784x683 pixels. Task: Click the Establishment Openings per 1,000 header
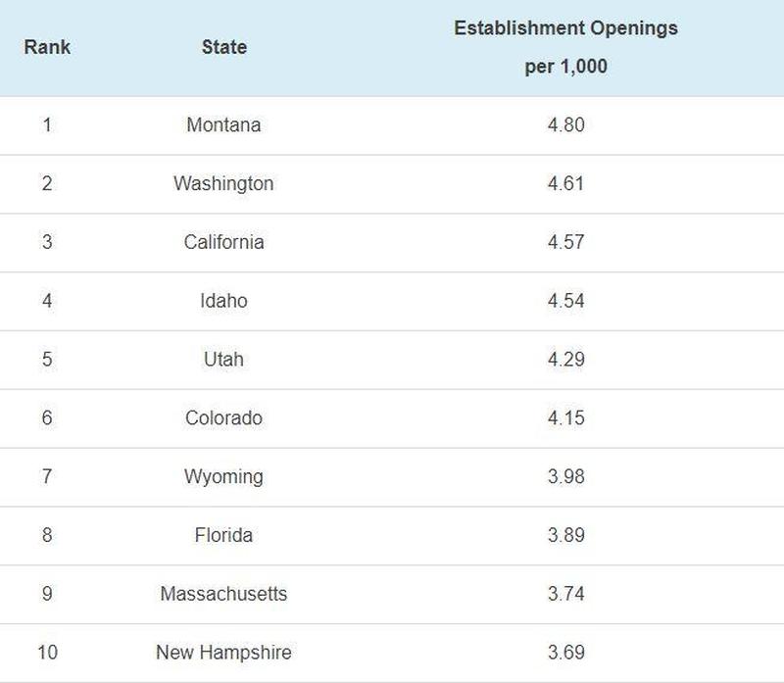coord(565,47)
